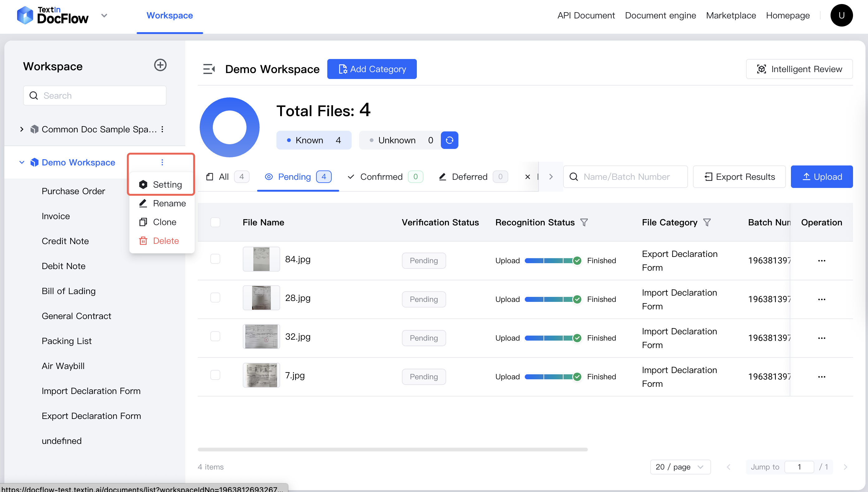Image resolution: width=868 pixels, height=492 pixels.
Task: Click three-dot menu for Common Doc Sample Space
Action: coord(162,130)
